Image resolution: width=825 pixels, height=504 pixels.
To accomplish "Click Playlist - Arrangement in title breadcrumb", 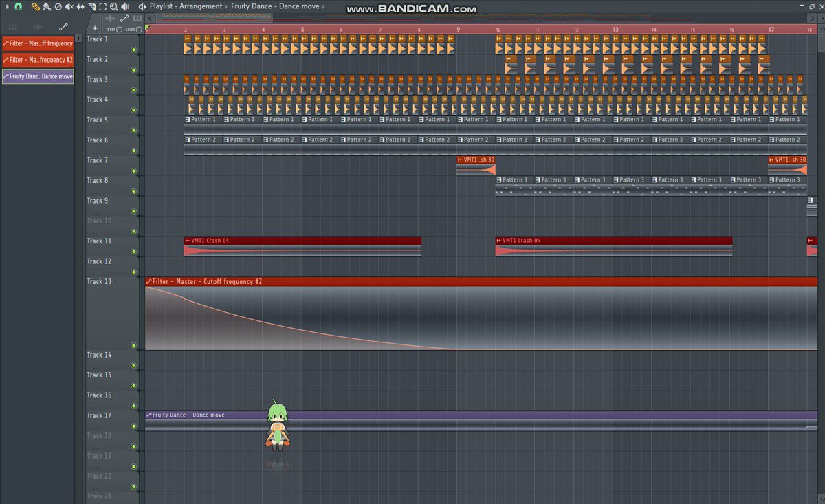I will click(186, 7).
